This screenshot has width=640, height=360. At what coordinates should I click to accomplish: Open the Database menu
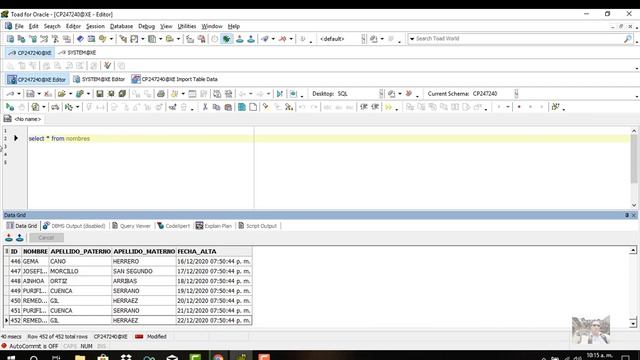121,26
